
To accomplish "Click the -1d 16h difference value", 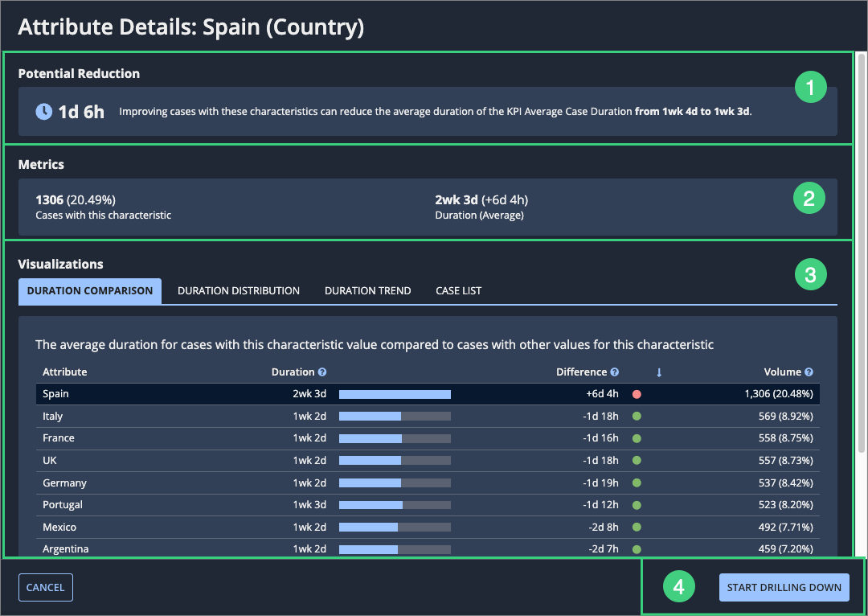I will tap(600, 438).
